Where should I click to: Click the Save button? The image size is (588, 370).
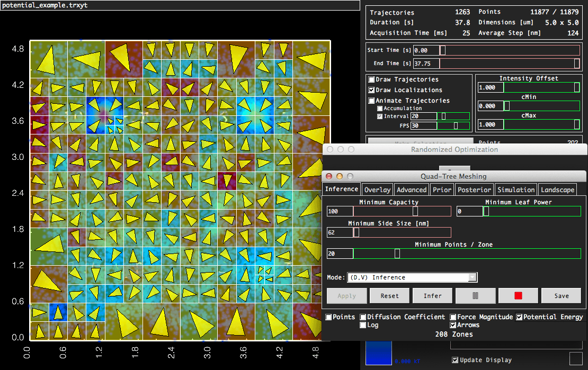coord(562,296)
